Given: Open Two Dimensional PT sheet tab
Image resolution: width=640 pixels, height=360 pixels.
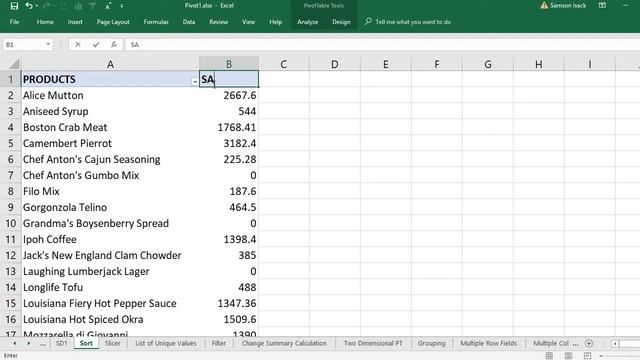Looking at the screenshot, I should coord(373,343).
